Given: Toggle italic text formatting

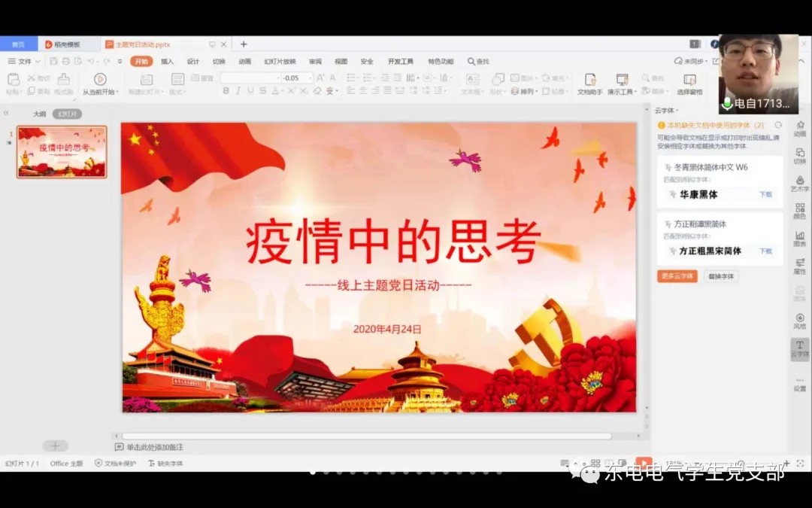Looking at the screenshot, I should 238,91.
